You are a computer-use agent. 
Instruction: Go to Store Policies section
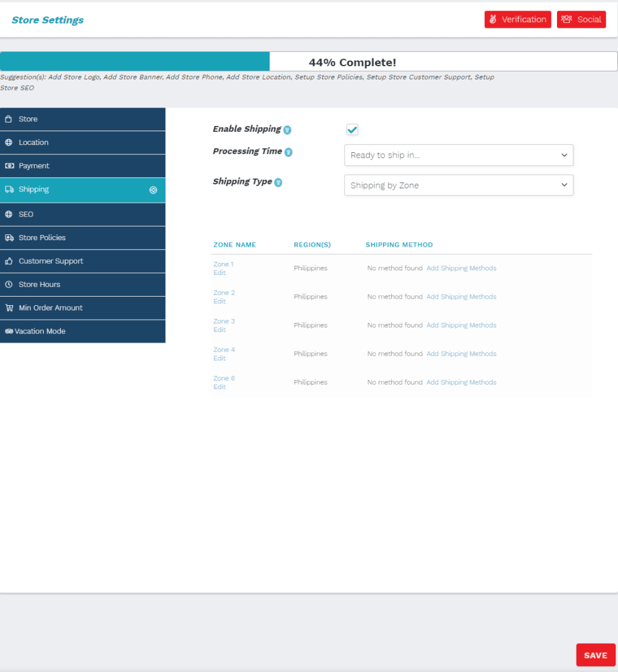tap(42, 238)
